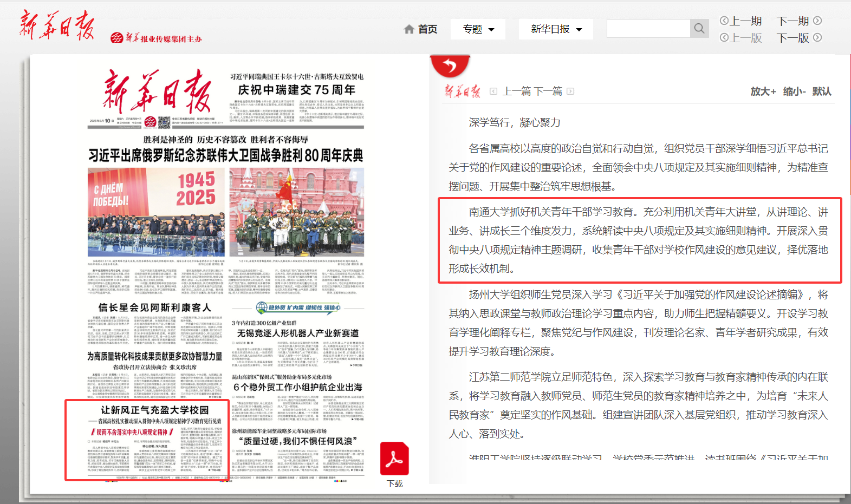Click the previous article arrow icon
851x504 pixels.
(x=493, y=91)
